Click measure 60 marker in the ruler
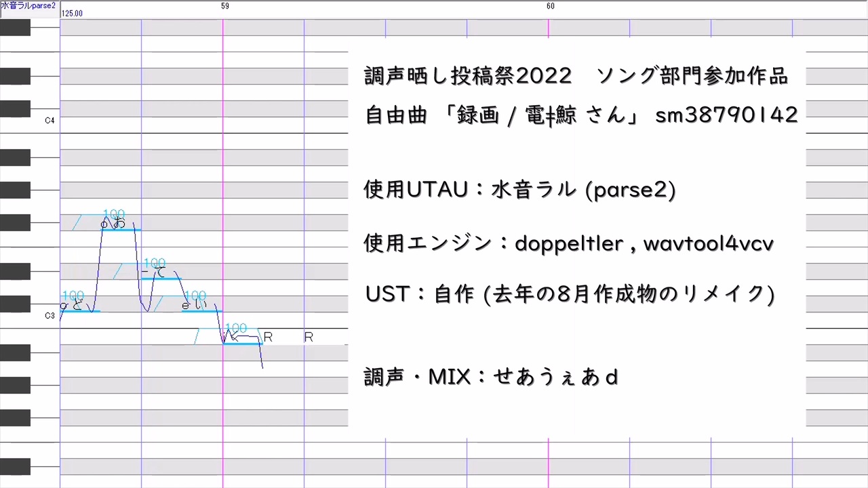 click(551, 6)
